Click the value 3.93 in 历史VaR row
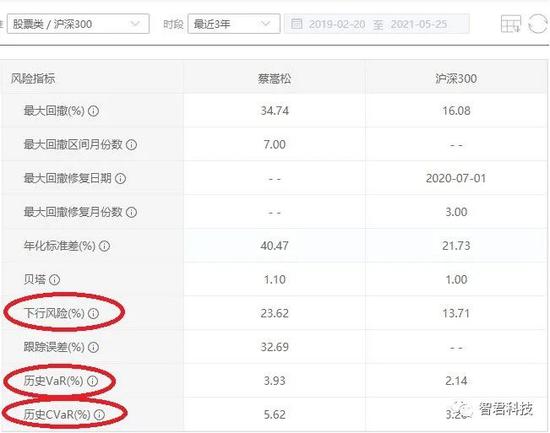 point(274,381)
